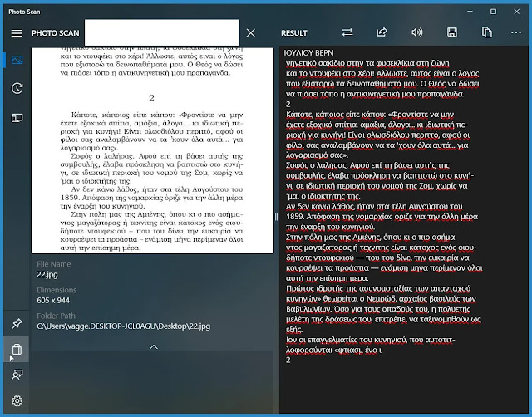Click the swap layout arrows icon
Viewport: 532px width, 417px height.
pos(347,32)
